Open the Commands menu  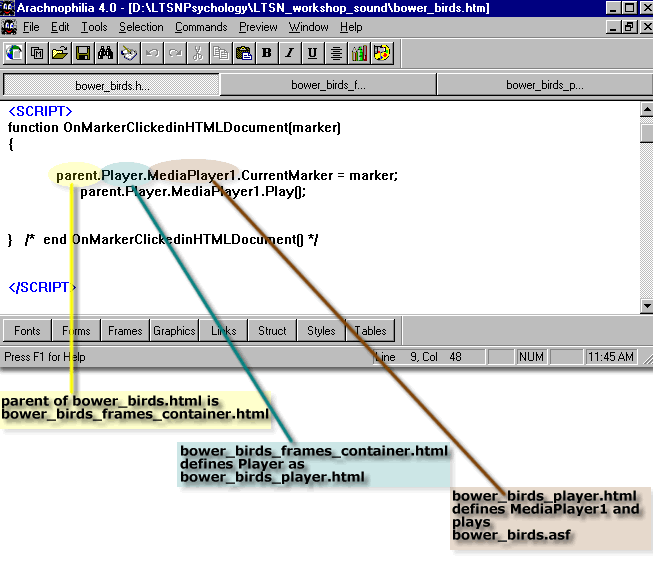point(201,27)
